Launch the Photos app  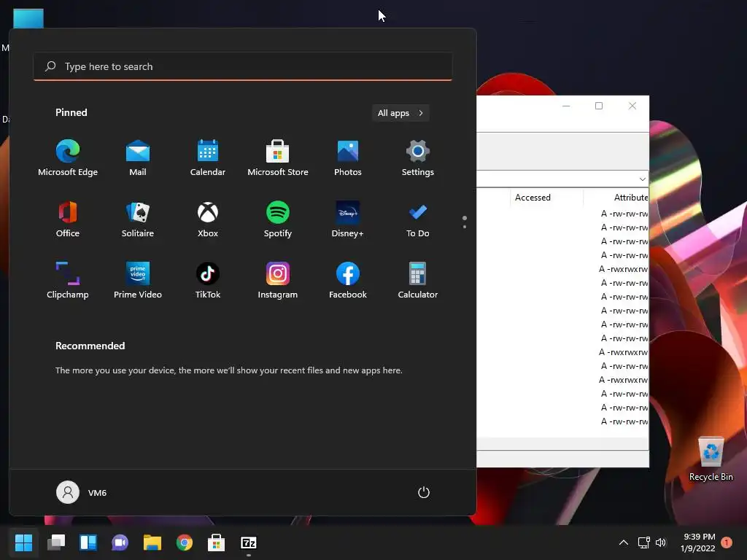(348, 158)
